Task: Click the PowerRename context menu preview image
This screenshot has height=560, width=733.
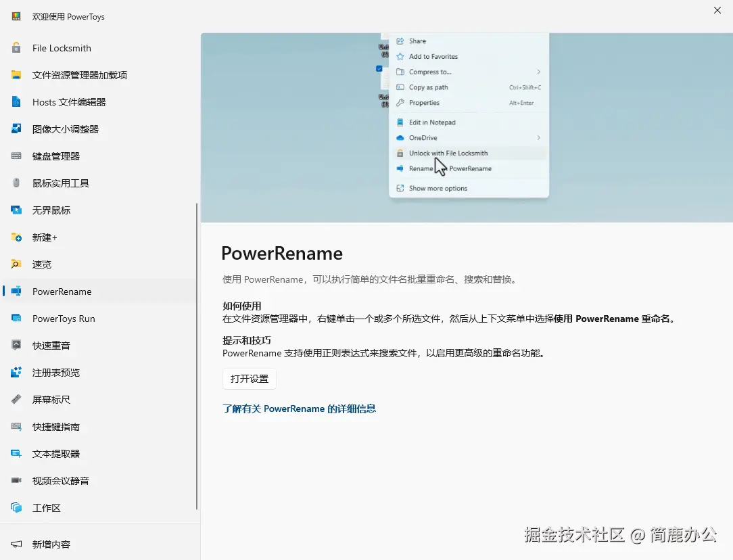Action: 467,128
